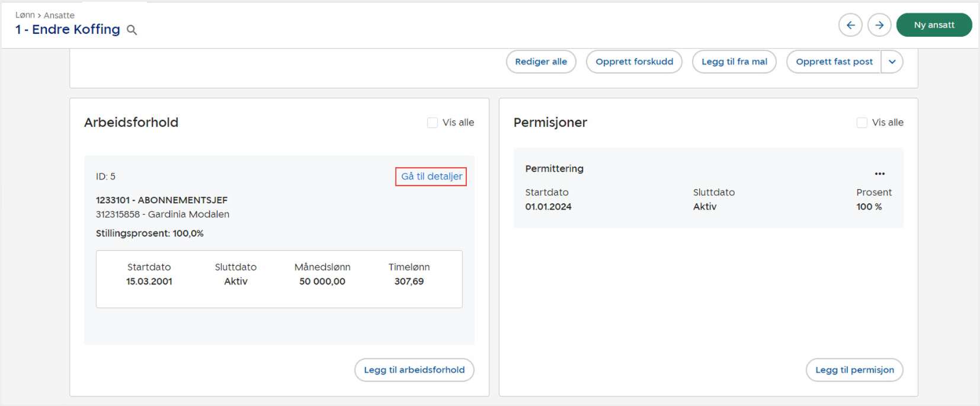Go to next employee with right arrow

(879, 25)
